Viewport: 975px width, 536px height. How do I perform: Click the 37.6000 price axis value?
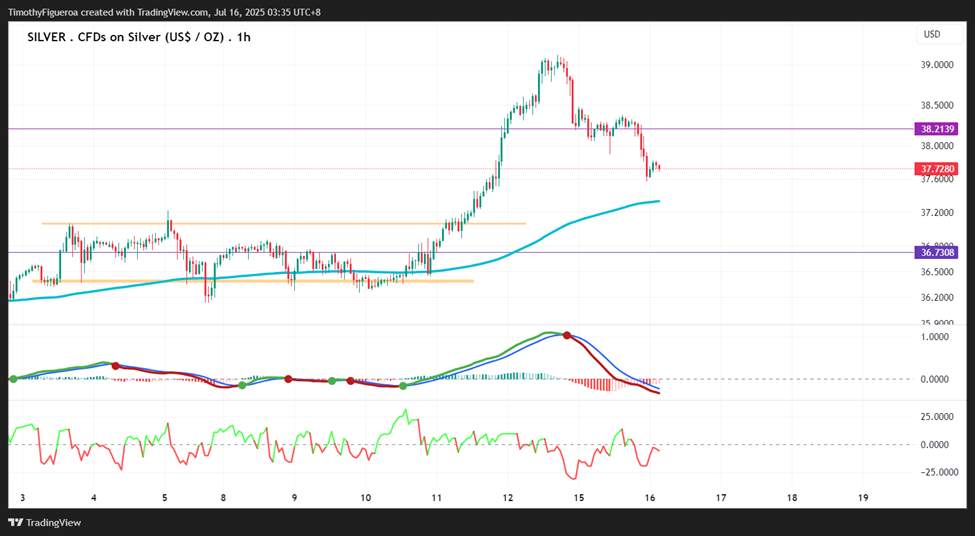click(935, 179)
